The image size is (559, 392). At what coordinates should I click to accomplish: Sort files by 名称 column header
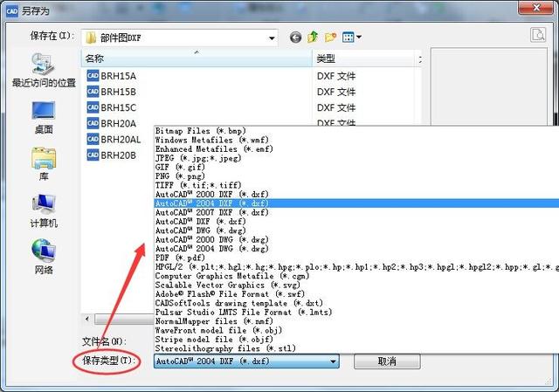pos(197,58)
